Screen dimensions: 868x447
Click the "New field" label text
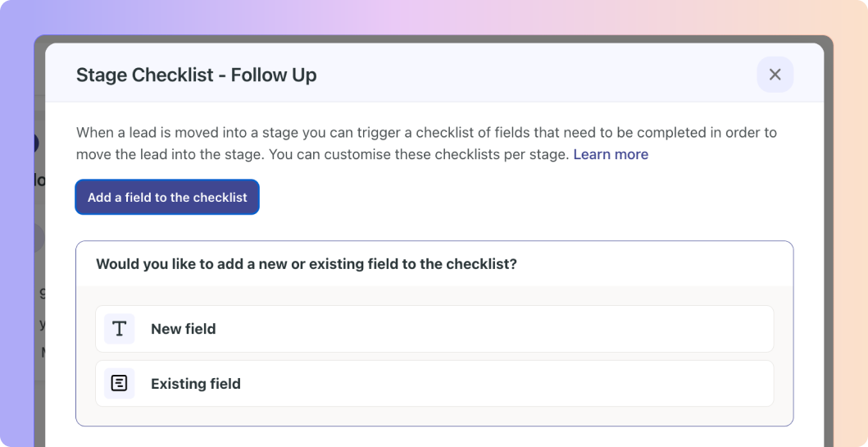[184, 329]
